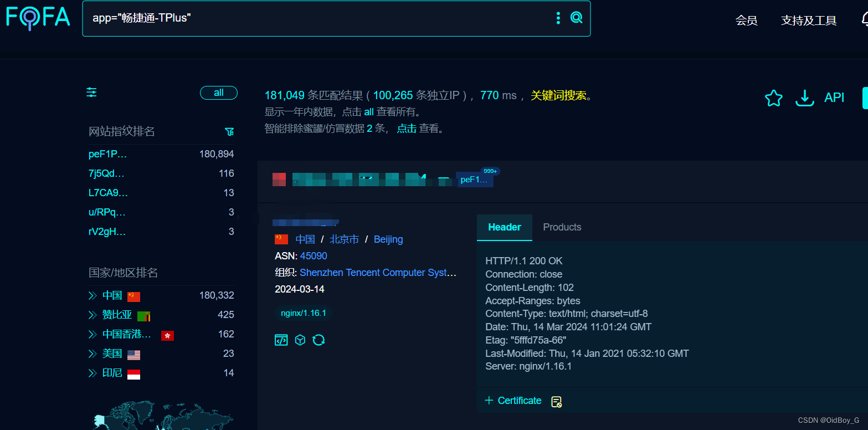Click the download results icon

804,98
